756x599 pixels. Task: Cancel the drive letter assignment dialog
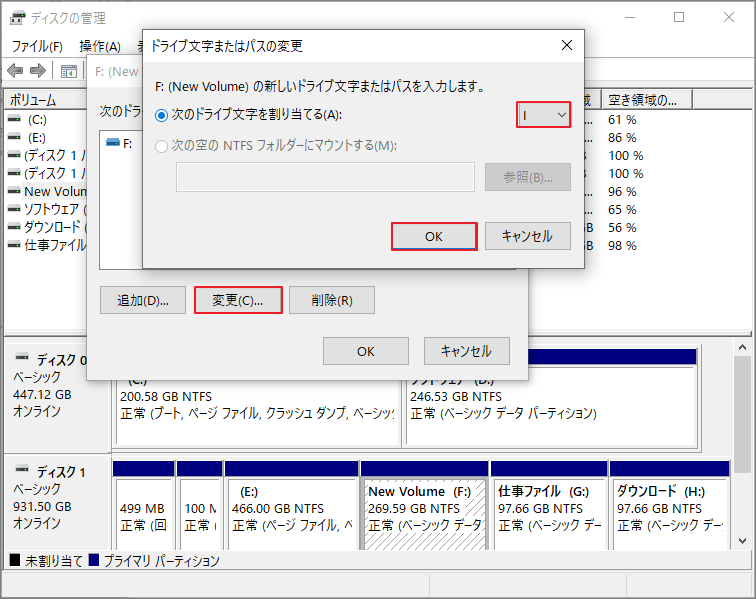coord(528,236)
